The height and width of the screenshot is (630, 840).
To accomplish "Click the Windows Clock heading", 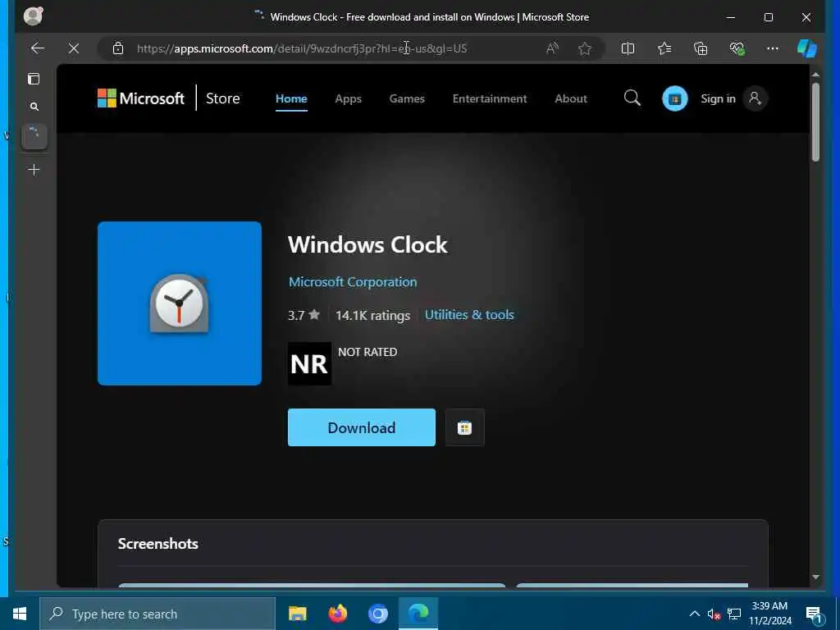I will [x=367, y=244].
